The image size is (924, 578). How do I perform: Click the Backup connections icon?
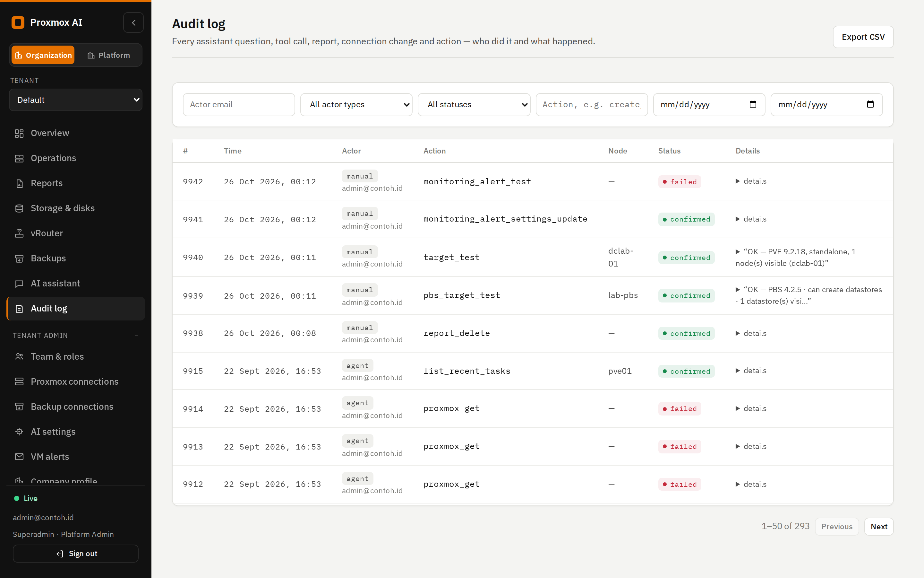[x=19, y=407]
